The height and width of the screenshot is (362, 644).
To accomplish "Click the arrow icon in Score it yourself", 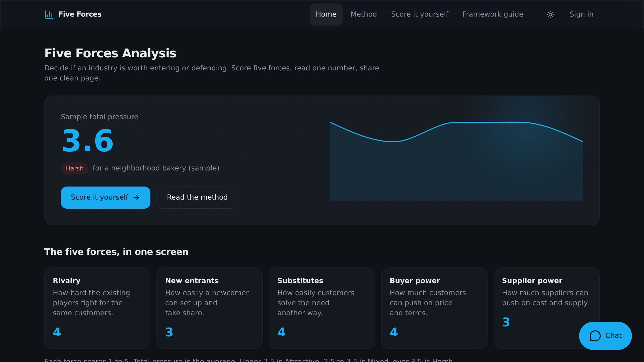I will [136, 198].
